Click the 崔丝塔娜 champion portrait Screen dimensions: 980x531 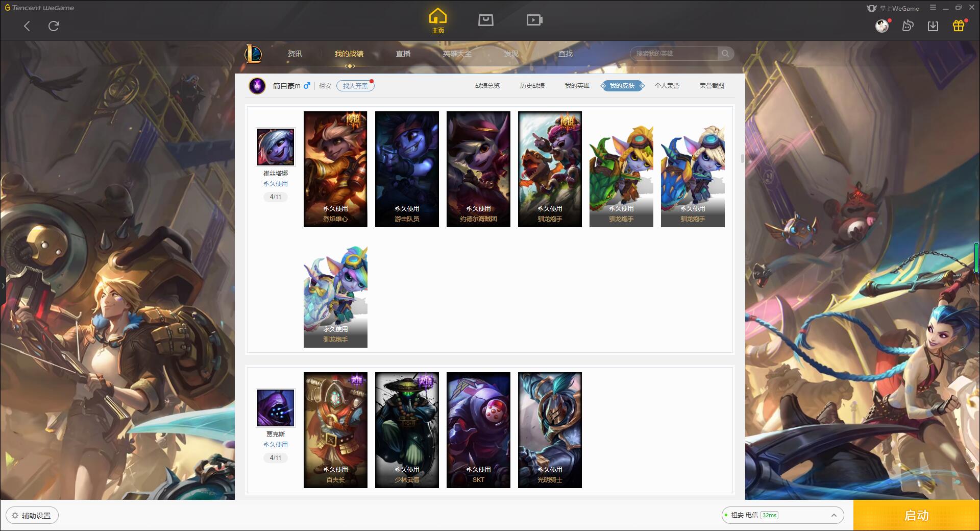click(276, 147)
